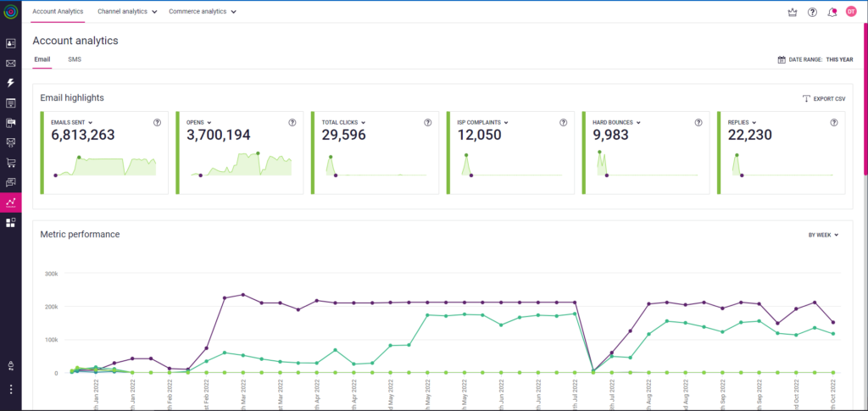Click the crown icon in the top bar
This screenshot has height=411, width=868.
pos(793,12)
